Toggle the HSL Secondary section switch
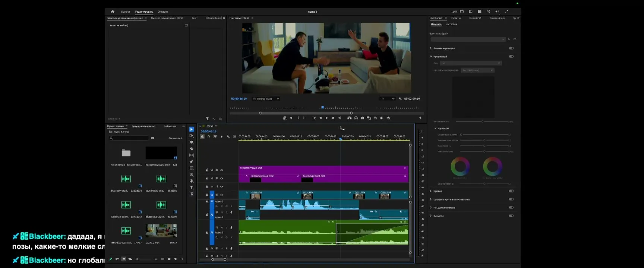This screenshot has height=268, width=644. pyautogui.click(x=511, y=207)
